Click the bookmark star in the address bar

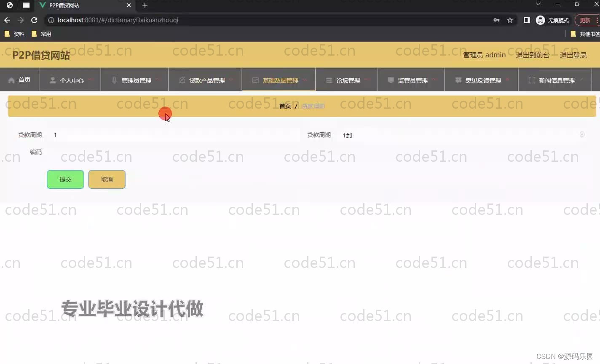[x=510, y=20]
